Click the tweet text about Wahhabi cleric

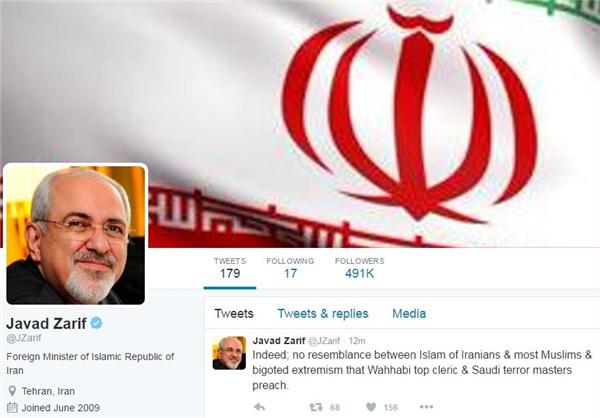[x=422, y=370]
